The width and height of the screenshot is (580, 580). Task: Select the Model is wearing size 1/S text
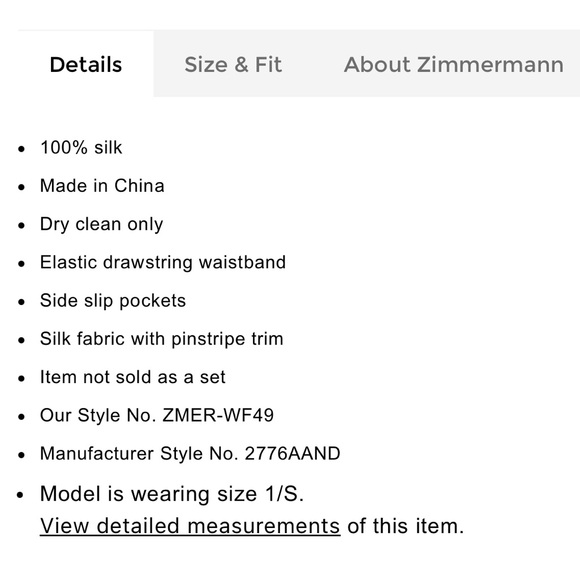pos(172,493)
